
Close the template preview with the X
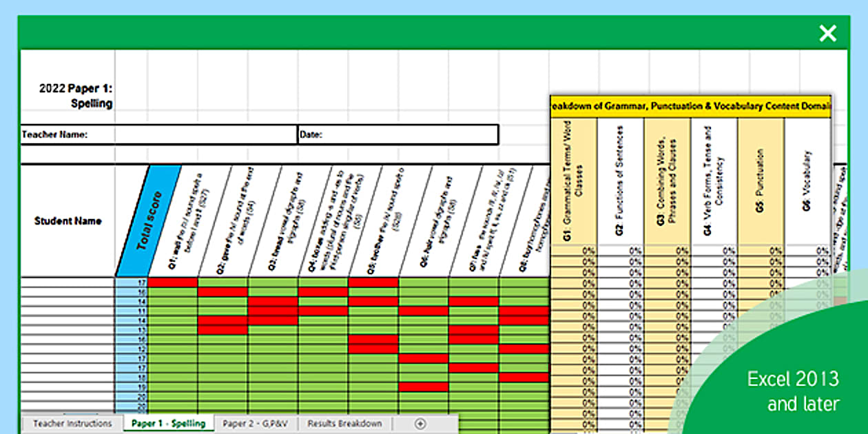827,33
